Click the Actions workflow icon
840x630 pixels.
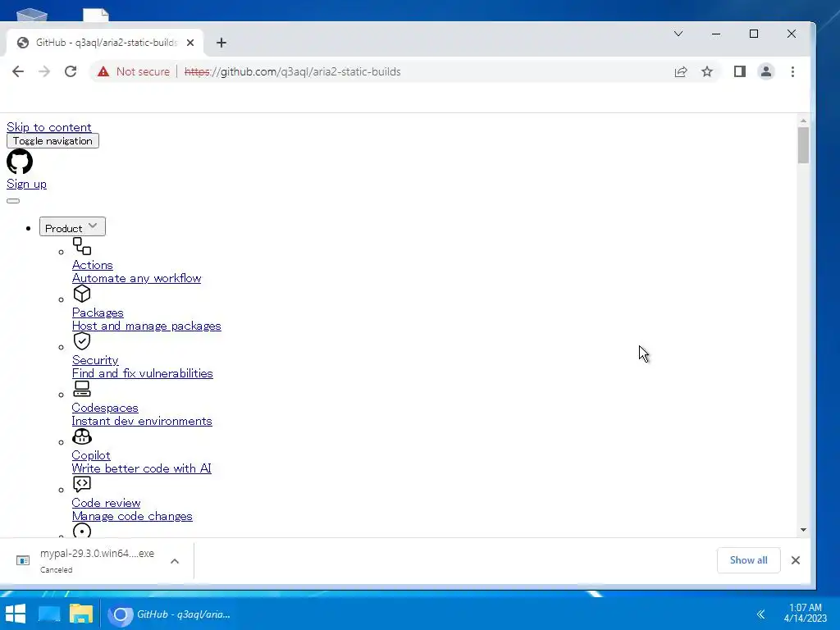(x=82, y=246)
